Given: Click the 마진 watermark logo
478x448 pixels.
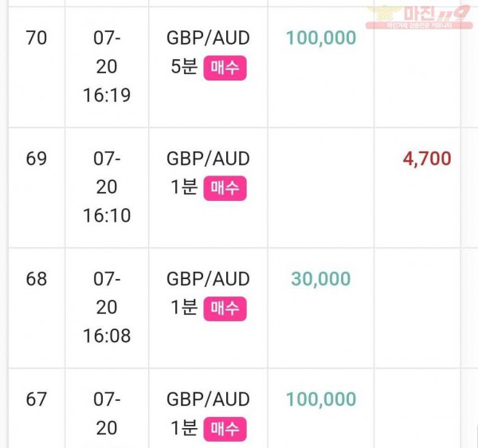Looking at the screenshot, I should pyautogui.click(x=419, y=17).
